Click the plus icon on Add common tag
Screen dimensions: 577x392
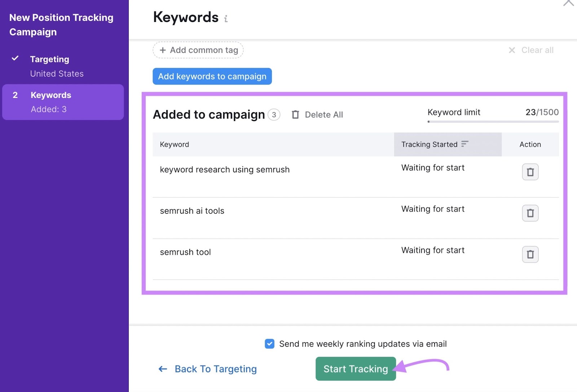(x=163, y=50)
